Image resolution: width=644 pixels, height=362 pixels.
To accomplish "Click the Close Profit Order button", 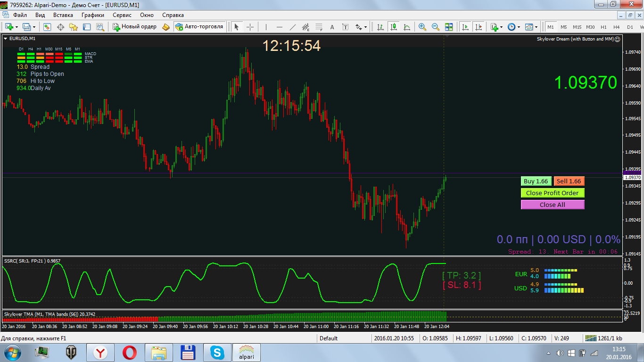I will pos(553,193).
